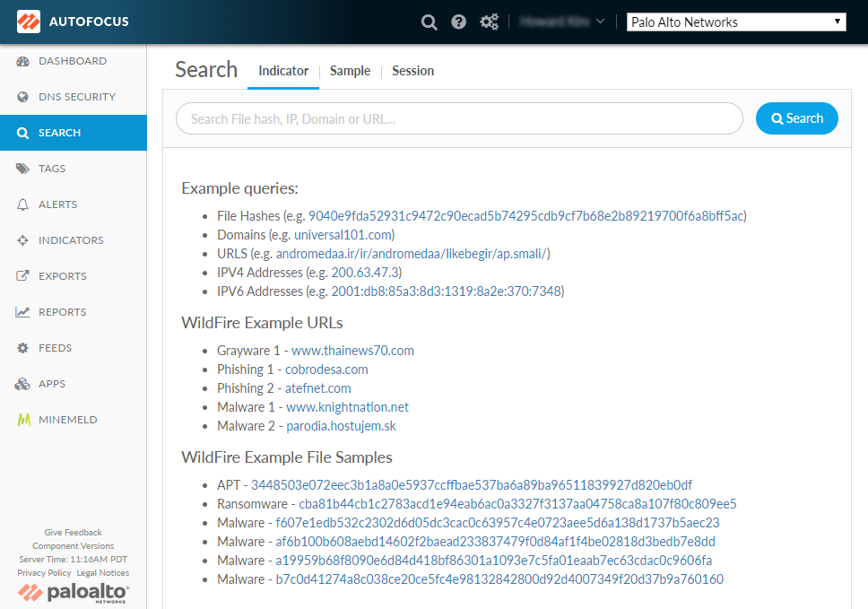Image resolution: width=868 pixels, height=609 pixels.
Task: Expand the user account menu chevron
Action: point(600,22)
